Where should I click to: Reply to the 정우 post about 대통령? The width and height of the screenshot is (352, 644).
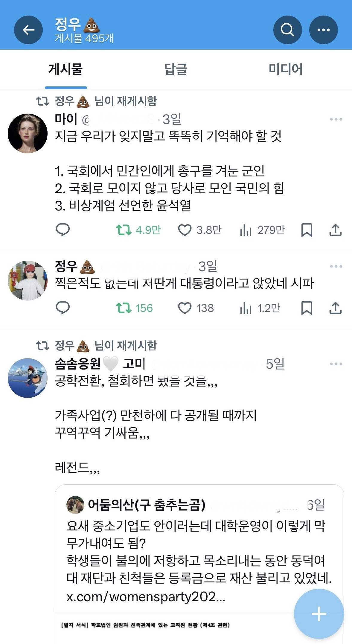pyautogui.click(x=63, y=308)
